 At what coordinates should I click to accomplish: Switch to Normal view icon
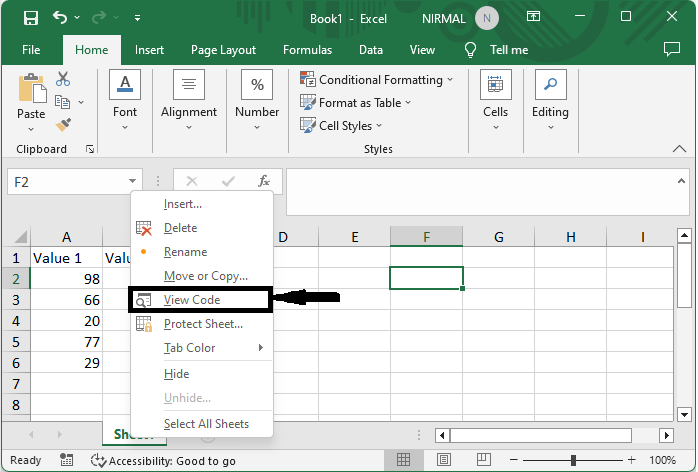coord(403,460)
